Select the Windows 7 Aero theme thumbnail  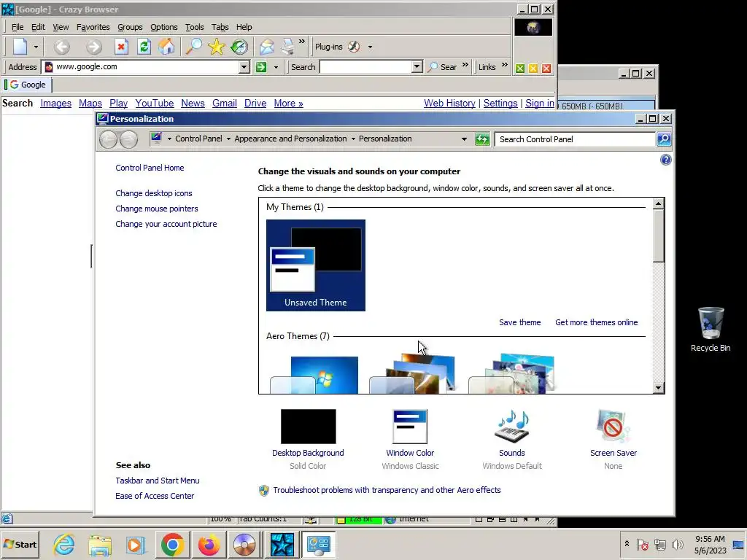click(x=314, y=376)
